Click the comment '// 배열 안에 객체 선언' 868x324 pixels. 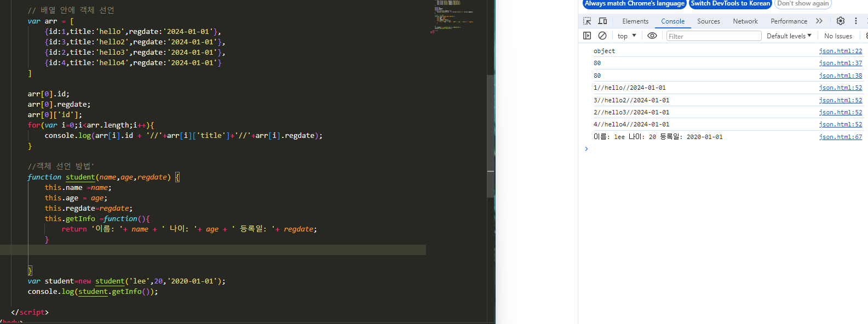pyautogui.click(x=71, y=10)
